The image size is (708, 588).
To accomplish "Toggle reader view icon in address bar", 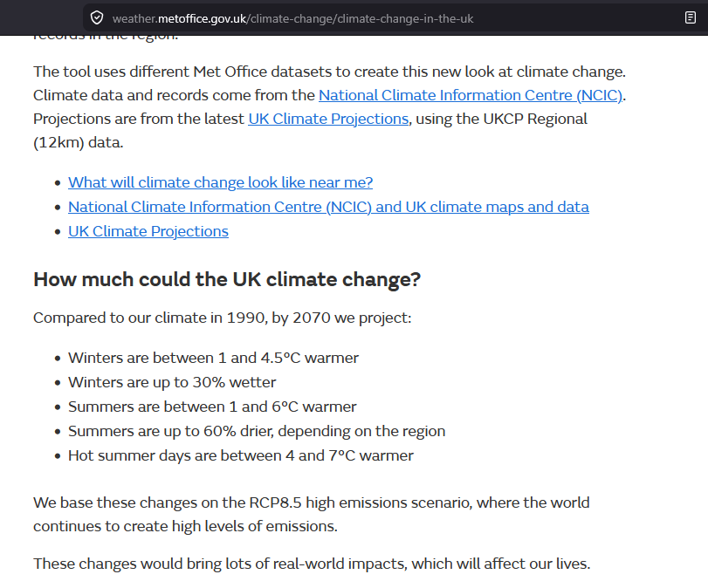I will (690, 18).
